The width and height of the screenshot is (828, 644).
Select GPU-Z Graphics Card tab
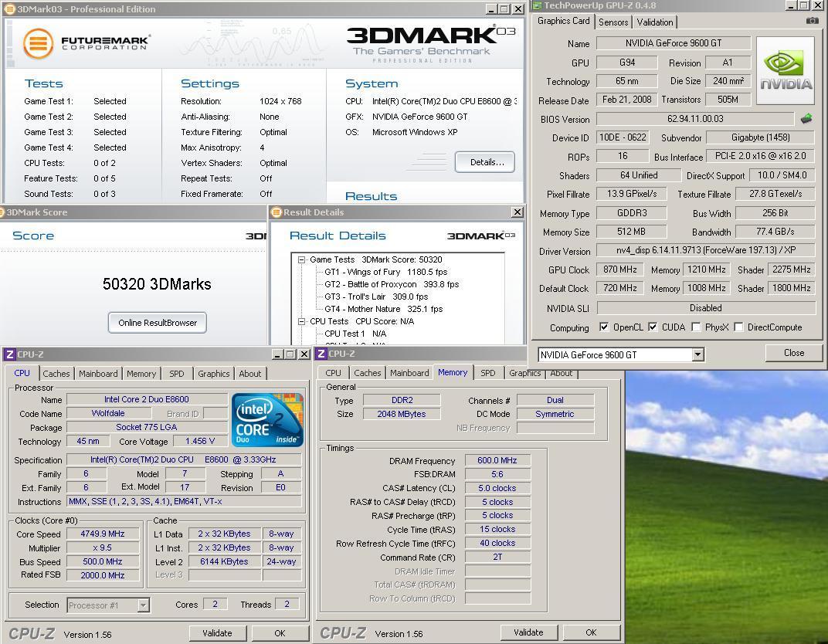click(563, 21)
